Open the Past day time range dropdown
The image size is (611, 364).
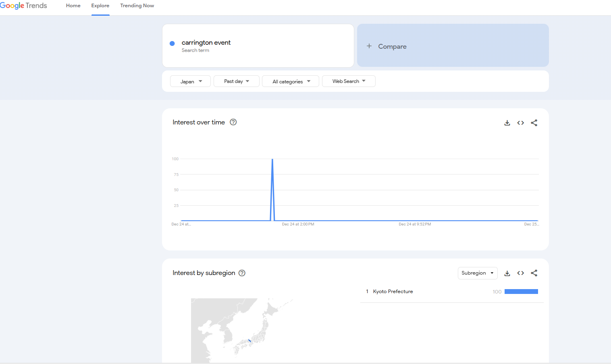237,81
